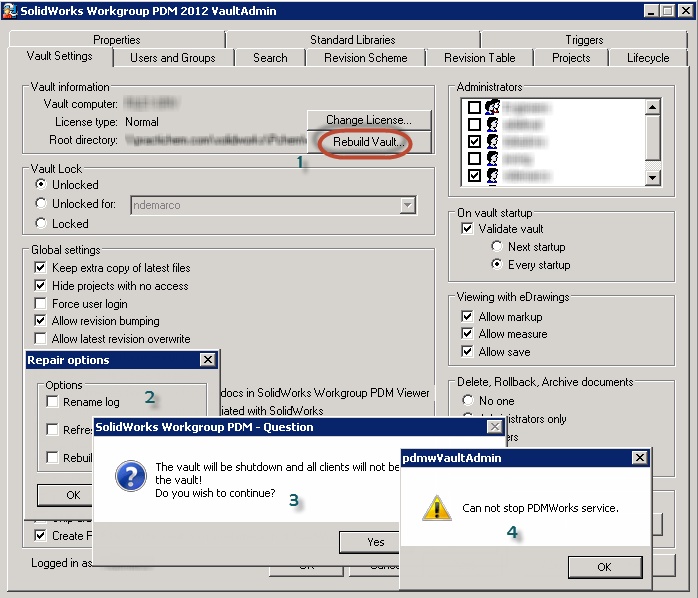
Task: Open the Unlocked for user dropdown
Action: coord(407,205)
